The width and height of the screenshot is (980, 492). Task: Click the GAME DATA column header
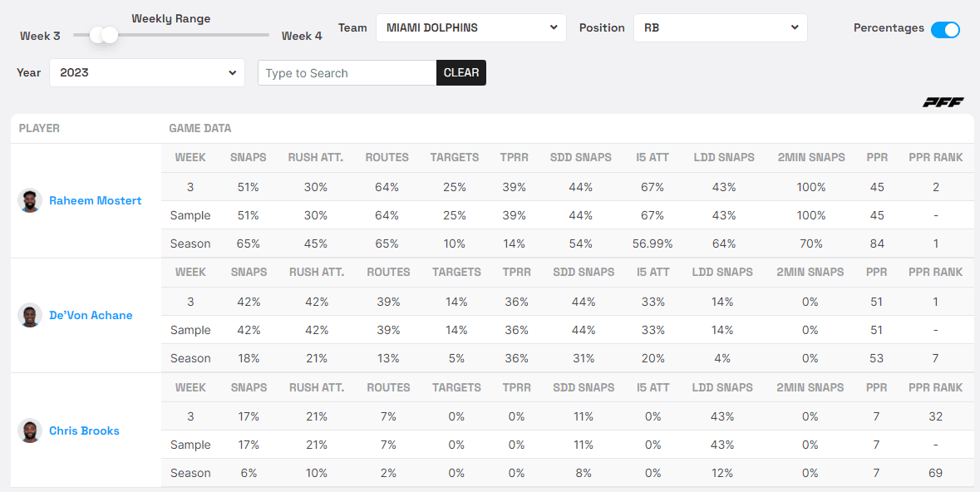(x=199, y=128)
